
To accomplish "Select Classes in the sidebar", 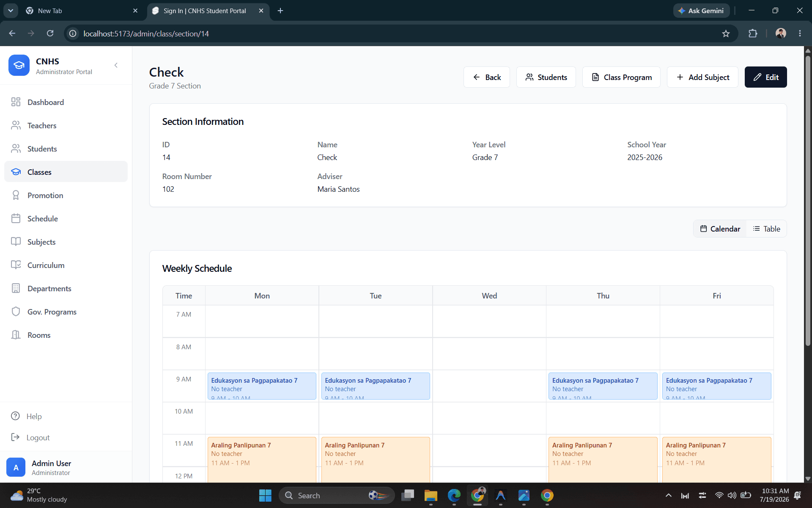I will point(66,171).
